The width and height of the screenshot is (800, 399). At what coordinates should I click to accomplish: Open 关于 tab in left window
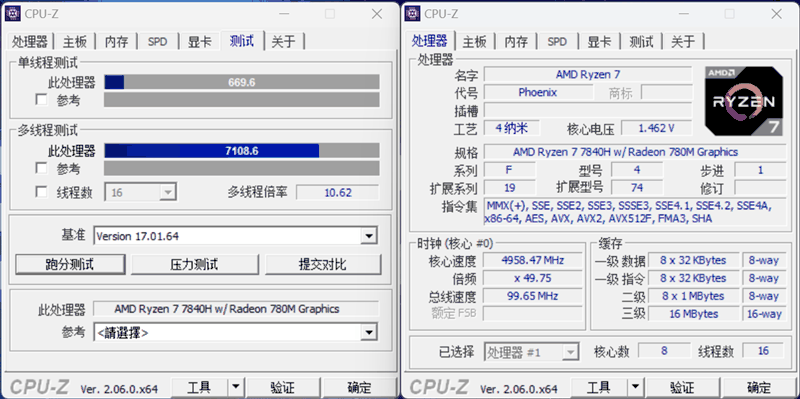point(284,42)
